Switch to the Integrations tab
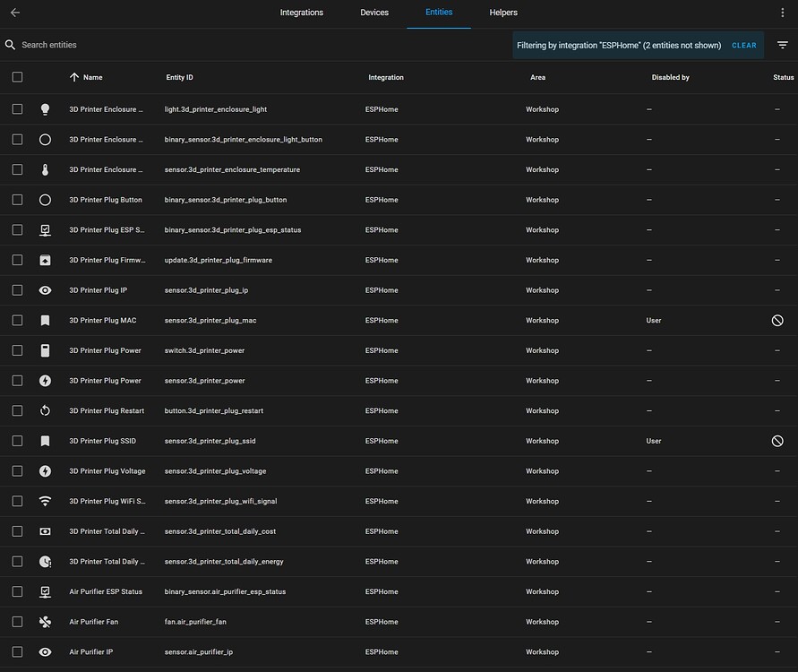 tap(301, 13)
